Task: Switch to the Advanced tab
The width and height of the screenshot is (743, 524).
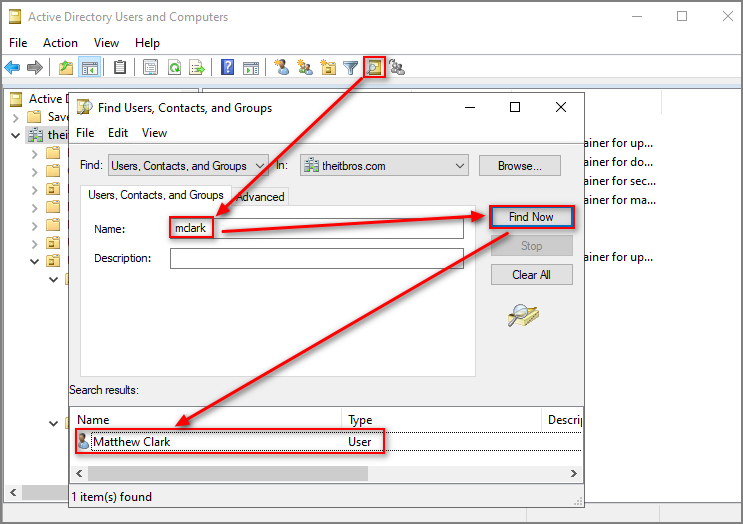Action: tap(260, 197)
